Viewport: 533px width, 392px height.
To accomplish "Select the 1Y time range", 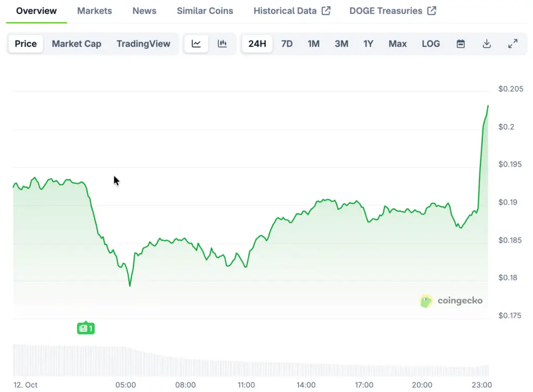I will point(368,44).
